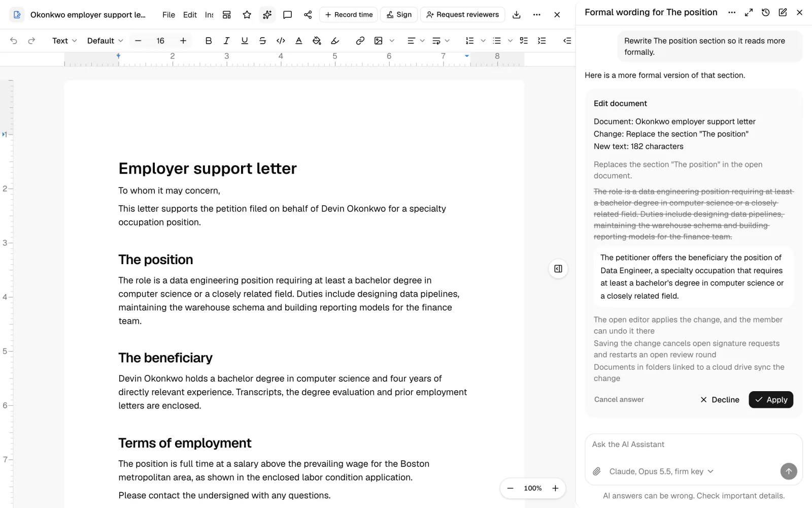
Task: Toggle underline formatting
Action: (x=245, y=41)
